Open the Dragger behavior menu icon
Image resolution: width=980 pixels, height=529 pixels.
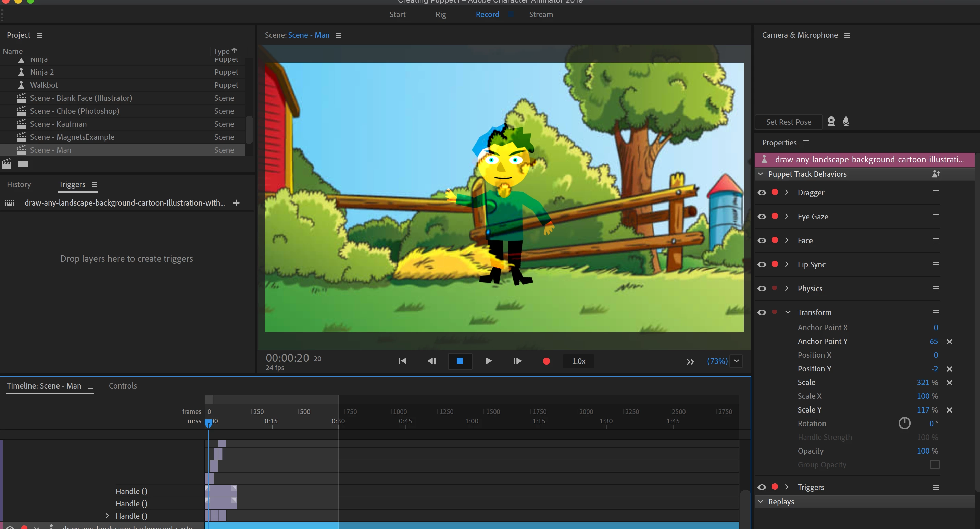[x=936, y=193]
